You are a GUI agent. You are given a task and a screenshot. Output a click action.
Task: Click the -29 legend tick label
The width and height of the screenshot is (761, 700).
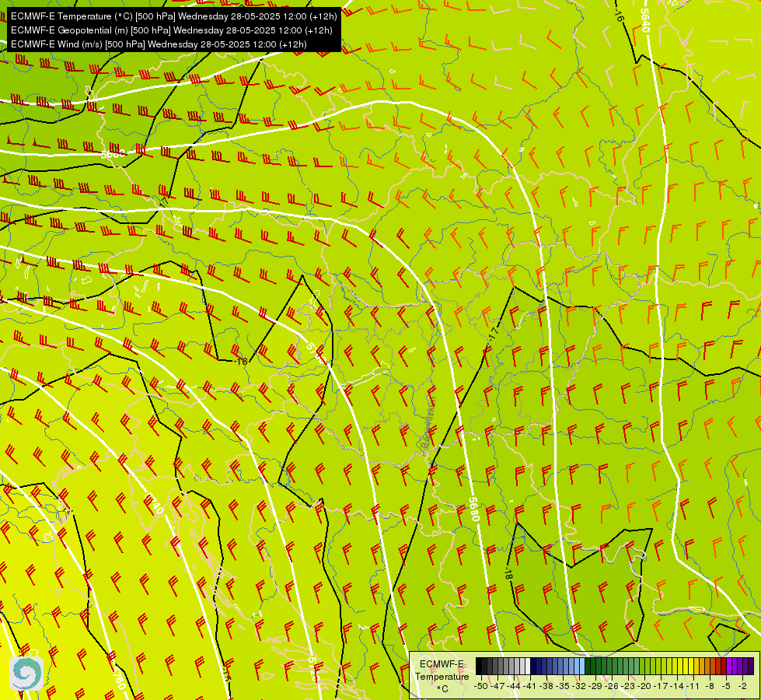point(595,686)
